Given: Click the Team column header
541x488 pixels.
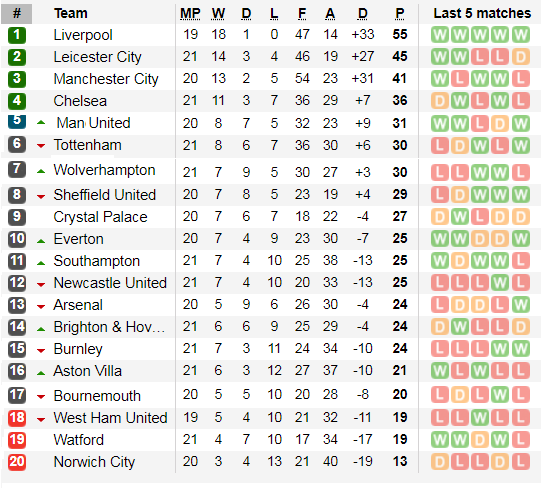Looking at the screenshot, I should tap(71, 13).
